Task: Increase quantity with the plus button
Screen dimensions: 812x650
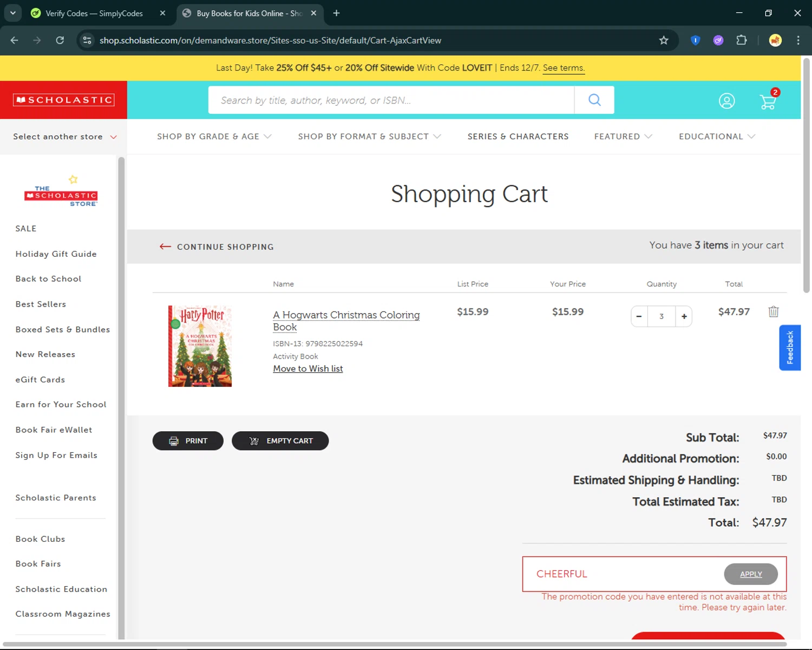Action: [x=684, y=316]
